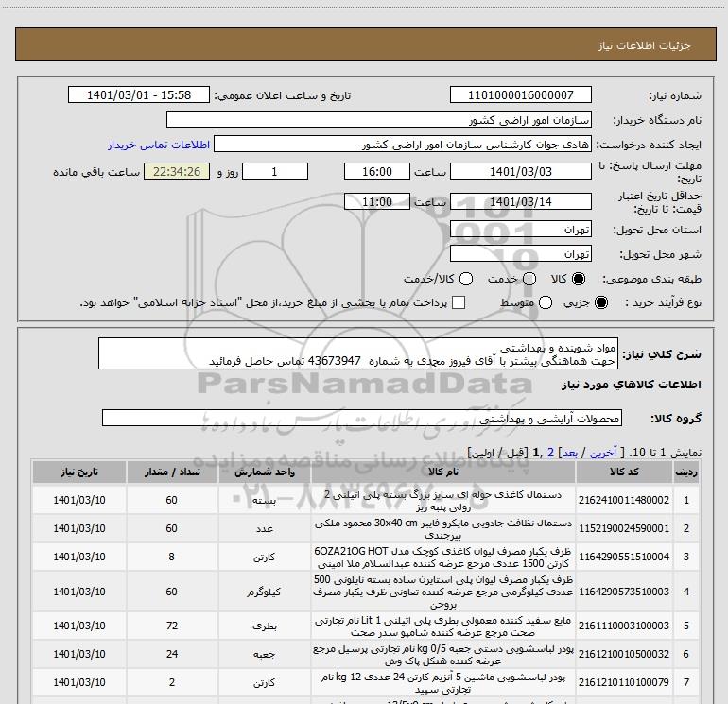The image size is (728, 704).
Task: Click the پودر لباسشویی دستی item name
Action: [442, 654]
